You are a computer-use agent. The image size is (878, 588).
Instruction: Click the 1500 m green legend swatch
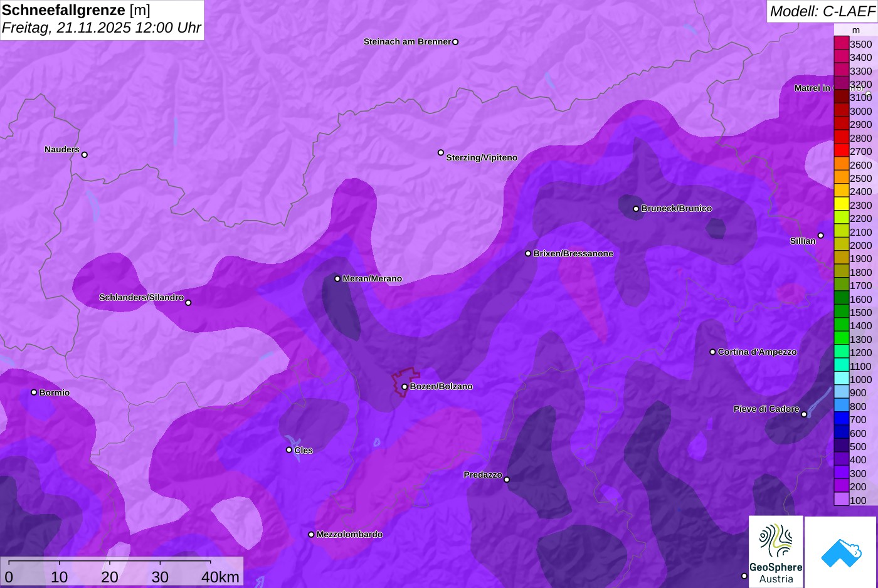[841, 312]
